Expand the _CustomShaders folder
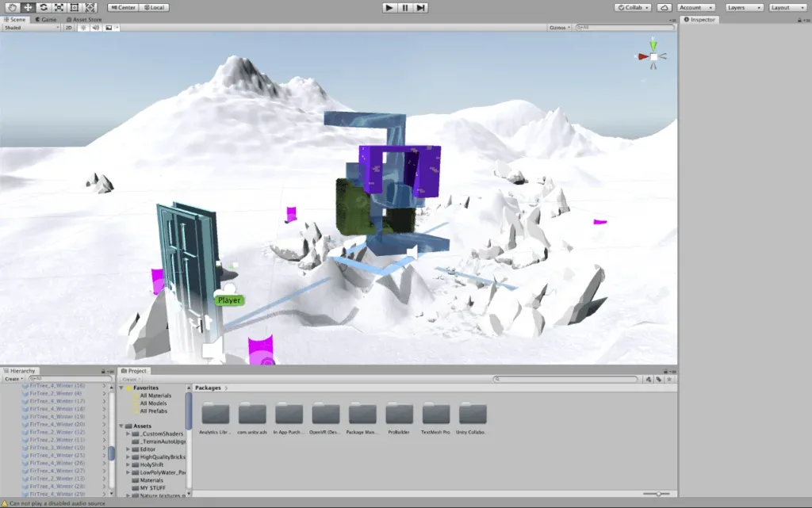This screenshot has height=508, width=812. 128,434
